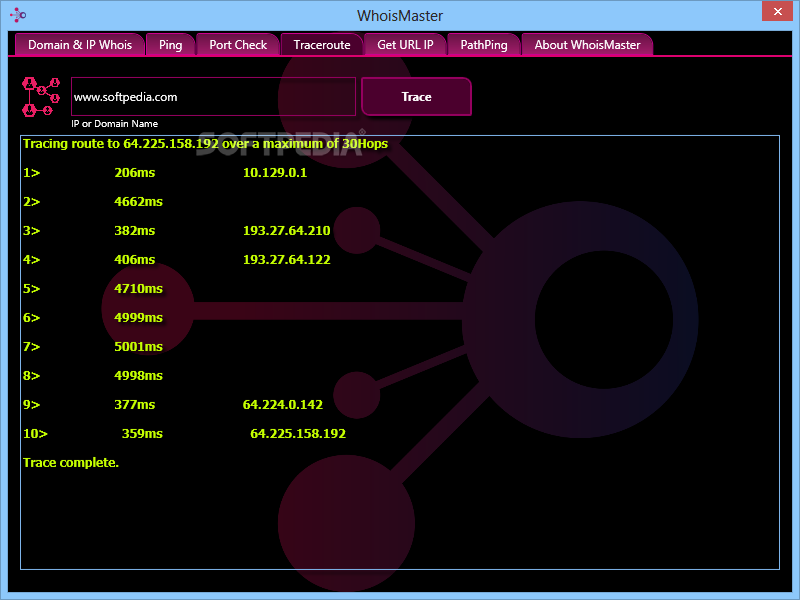The image size is (800, 600).
Task: Click hop 9 address 64.224.0.142
Action: tap(283, 405)
